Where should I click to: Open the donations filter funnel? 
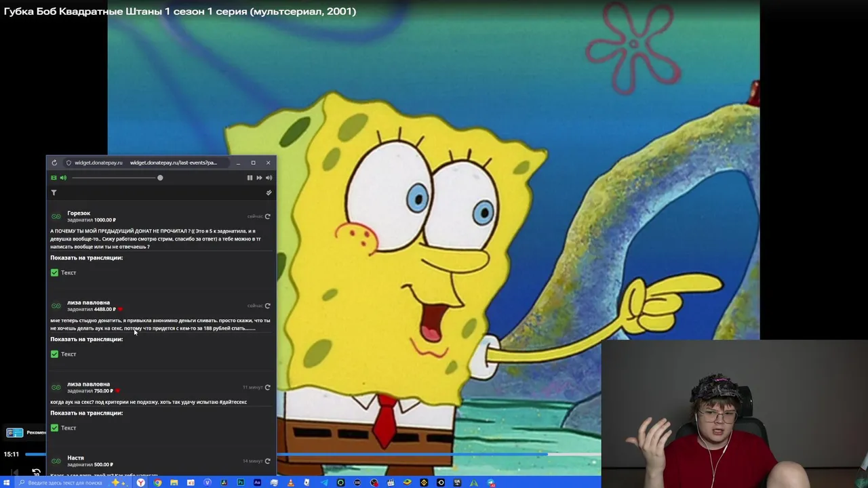[x=54, y=192]
